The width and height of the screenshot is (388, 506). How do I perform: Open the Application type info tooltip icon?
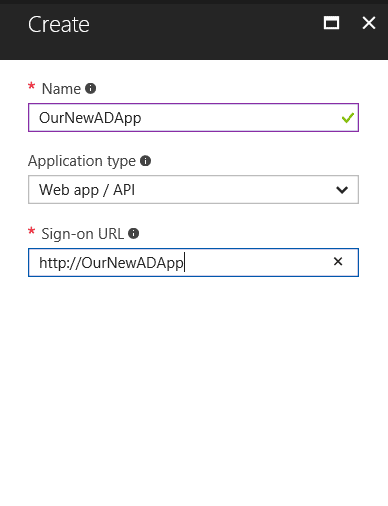tap(145, 161)
